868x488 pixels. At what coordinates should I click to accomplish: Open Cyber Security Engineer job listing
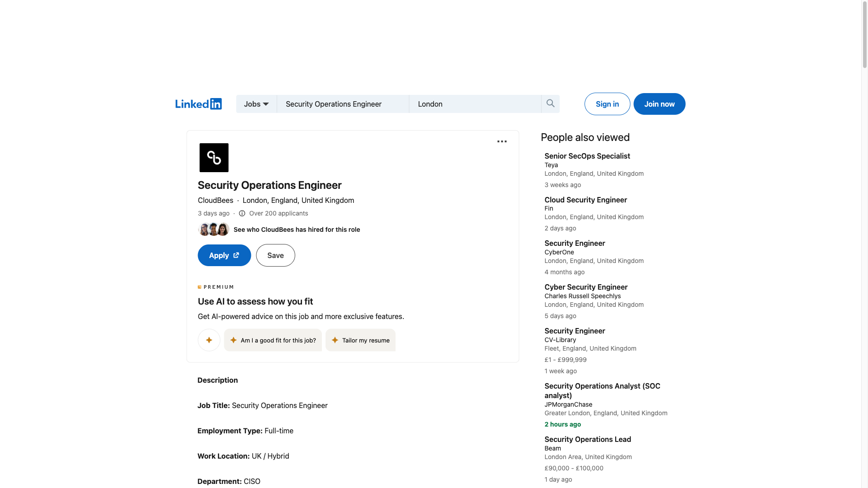[x=586, y=287]
